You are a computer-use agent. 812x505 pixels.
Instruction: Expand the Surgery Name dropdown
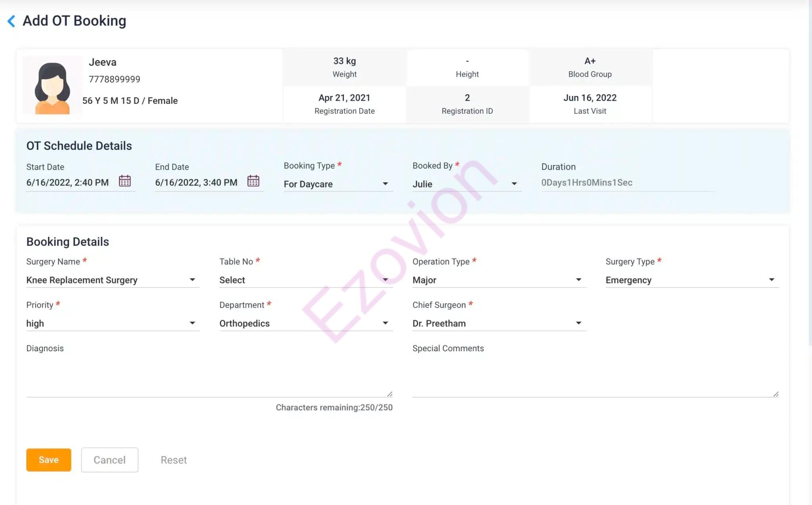pyautogui.click(x=112, y=280)
